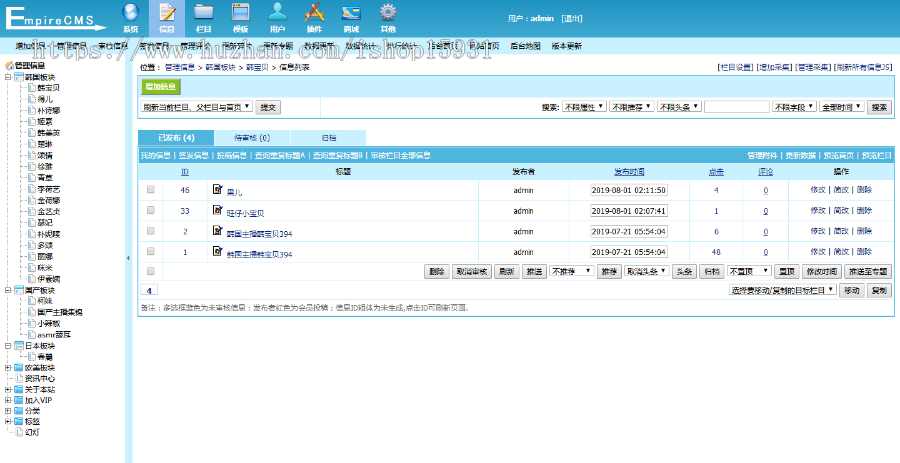Open the 不限头条 search dropdown
Image resolution: width=900 pixels, height=463 pixels.
pyautogui.click(x=679, y=107)
